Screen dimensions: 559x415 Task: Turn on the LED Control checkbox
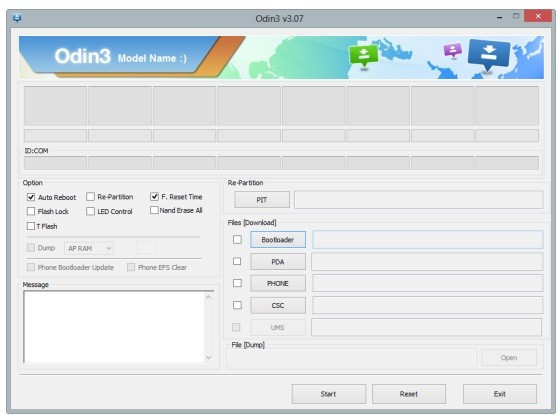(91, 211)
